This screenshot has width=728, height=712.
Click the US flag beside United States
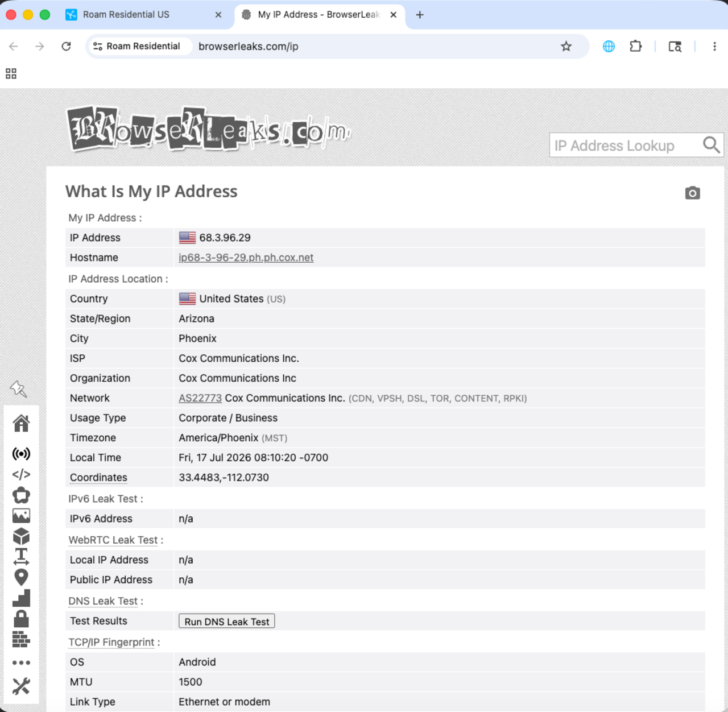click(x=187, y=299)
